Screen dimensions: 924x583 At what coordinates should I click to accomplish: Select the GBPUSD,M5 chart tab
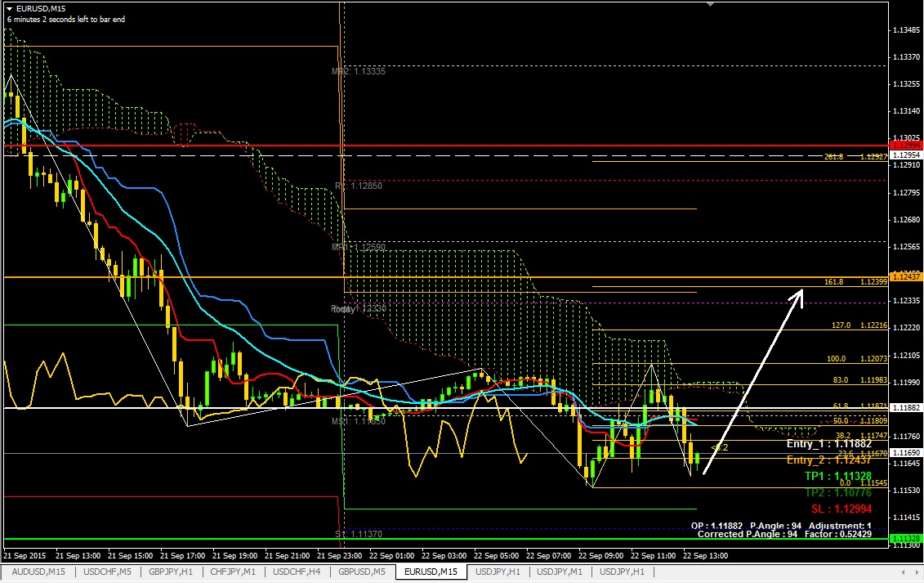click(x=361, y=572)
